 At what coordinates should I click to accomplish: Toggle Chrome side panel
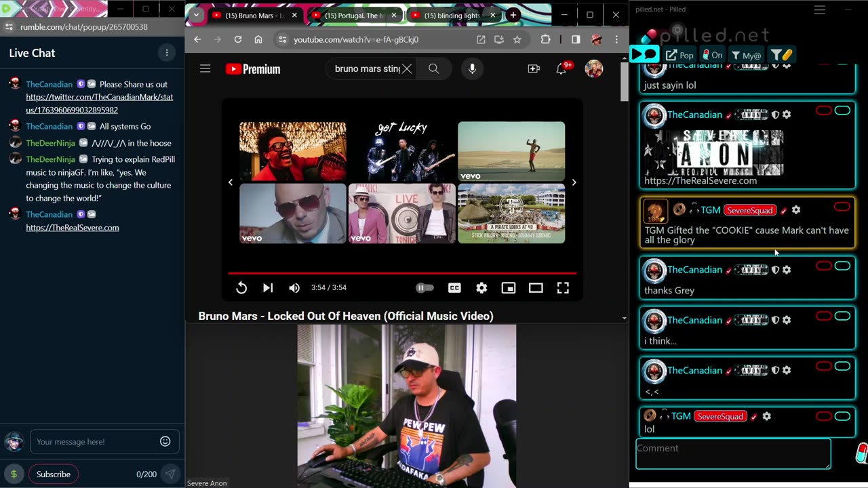click(x=576, y=39)
